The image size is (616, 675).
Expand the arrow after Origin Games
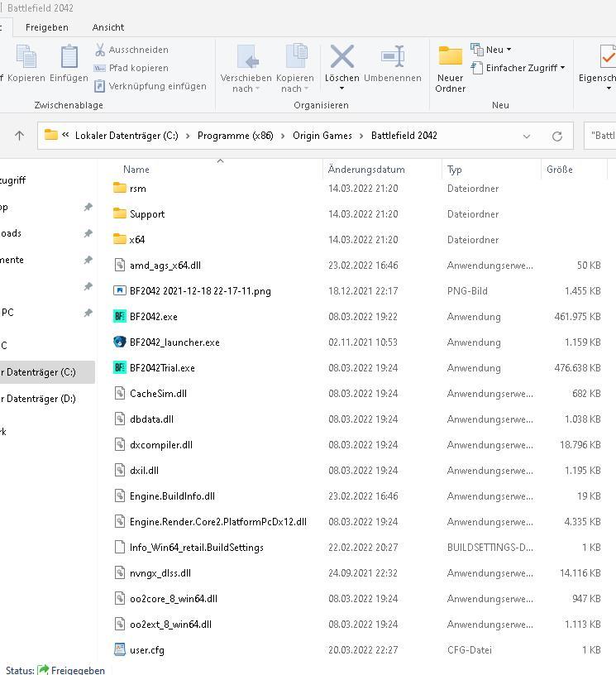click(361, 136)
